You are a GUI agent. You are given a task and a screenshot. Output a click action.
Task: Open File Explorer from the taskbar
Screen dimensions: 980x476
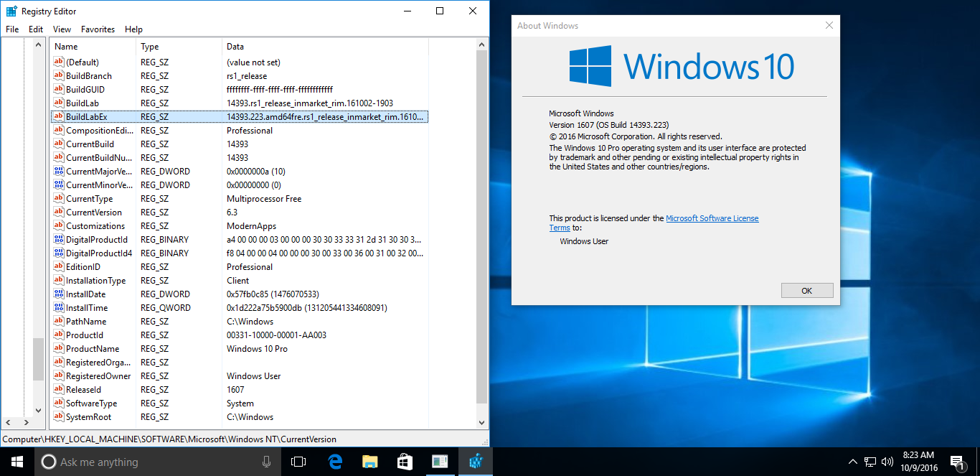coord(369,462)
